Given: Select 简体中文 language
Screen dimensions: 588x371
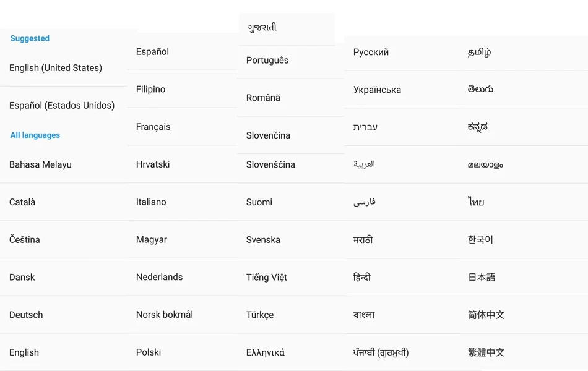Looking at the screenshot, I should (486, 315).
